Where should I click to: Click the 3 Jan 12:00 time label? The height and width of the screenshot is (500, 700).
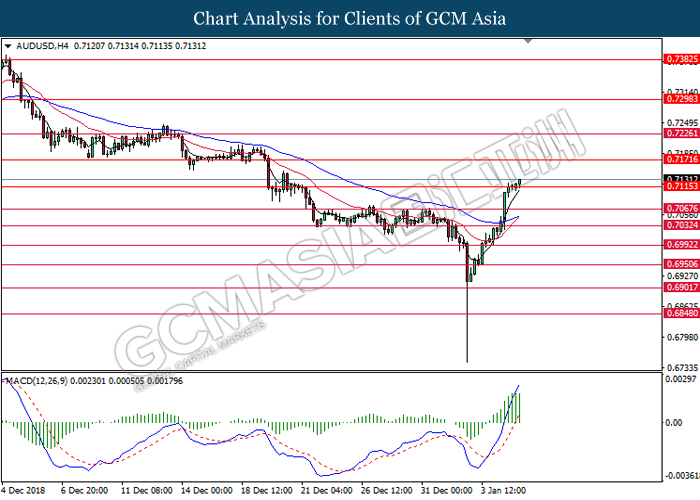[504, 490]
